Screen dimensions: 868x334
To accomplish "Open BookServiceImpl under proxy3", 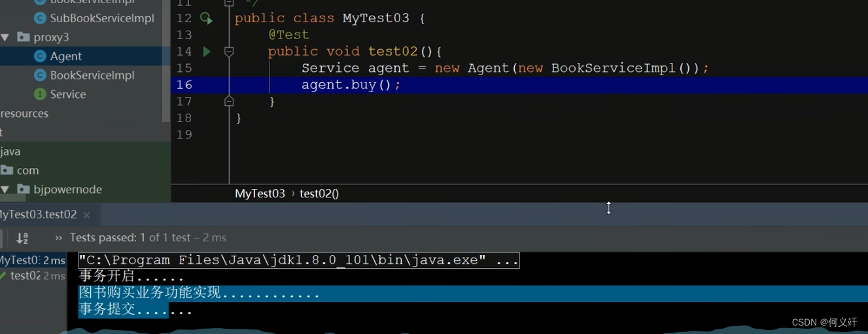I will pos(92,75).
